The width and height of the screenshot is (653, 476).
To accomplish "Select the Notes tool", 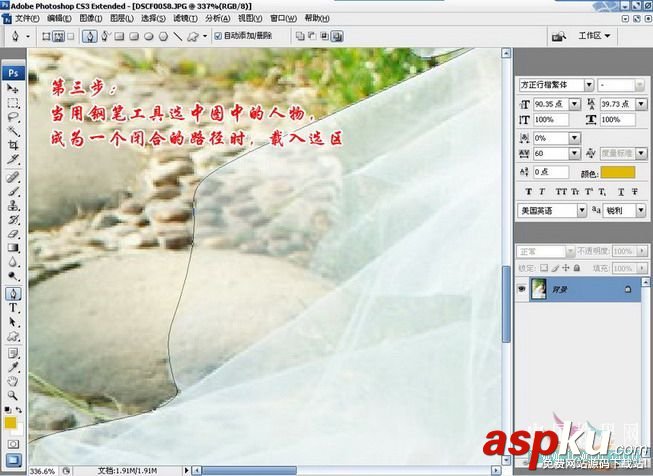I will [13, 354].
